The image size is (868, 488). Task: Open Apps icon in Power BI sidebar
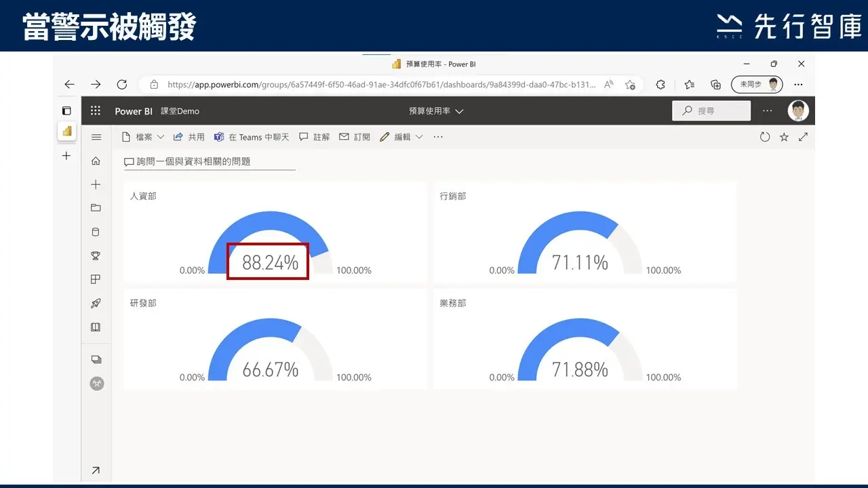[96, 279]
